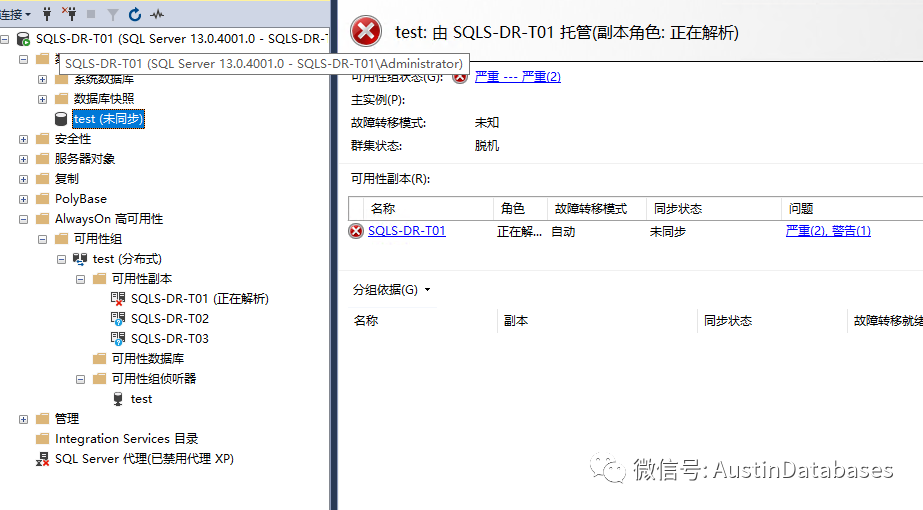
Task: Select SQL Server 代理(已禁用代理 XP) node
Action: pyautogui.click(x=144, y=459)
